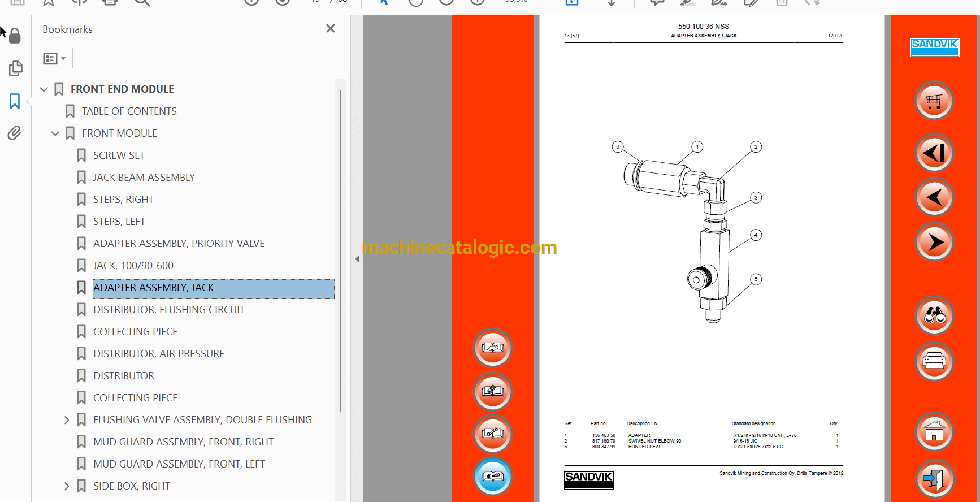Expand FLUSHING VALVE ASSEMBLY, DOUBLE FLUSHING bookmark
Viewport: 980px width, 502px height.
click(67, 420)
